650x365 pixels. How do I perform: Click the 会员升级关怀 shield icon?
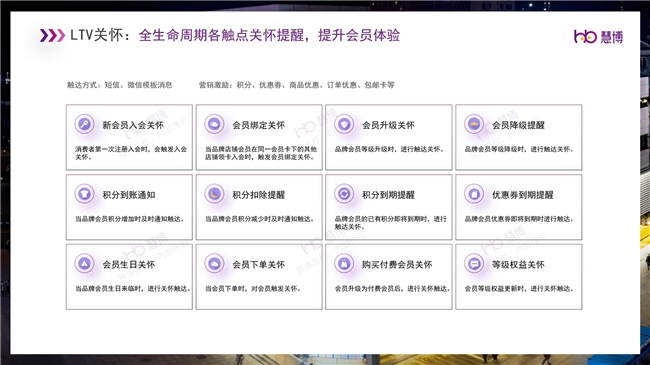click(344, 124)
